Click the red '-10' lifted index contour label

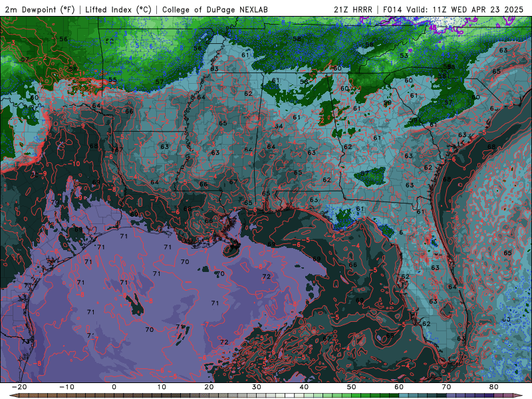pyautogui.click(x=74, y=164)
